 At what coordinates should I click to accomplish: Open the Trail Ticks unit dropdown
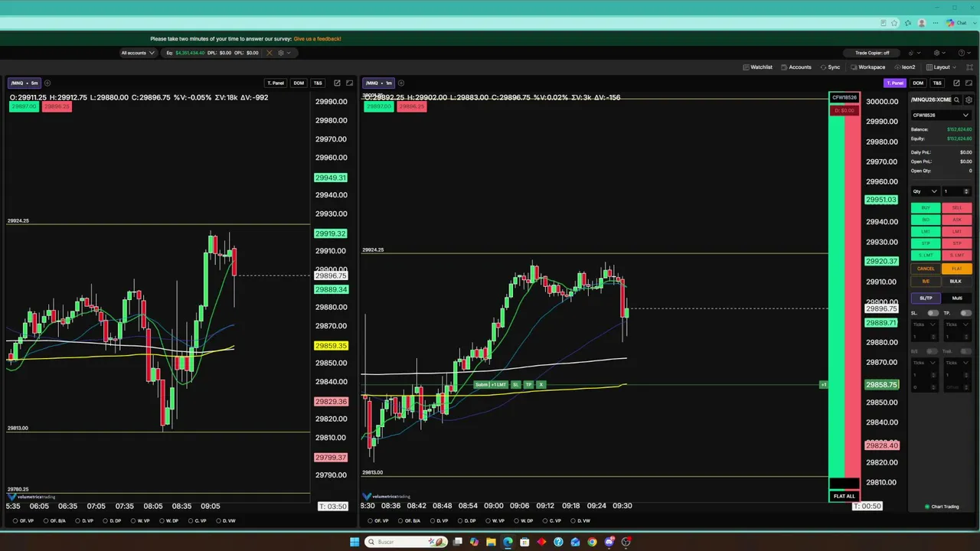[x=959, y=363]
